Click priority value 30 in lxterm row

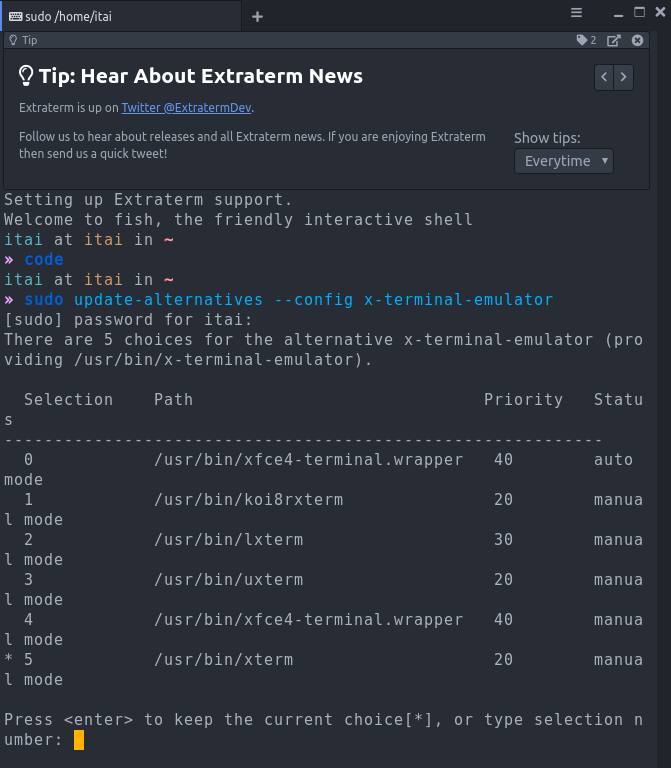(x=503, y=540)
